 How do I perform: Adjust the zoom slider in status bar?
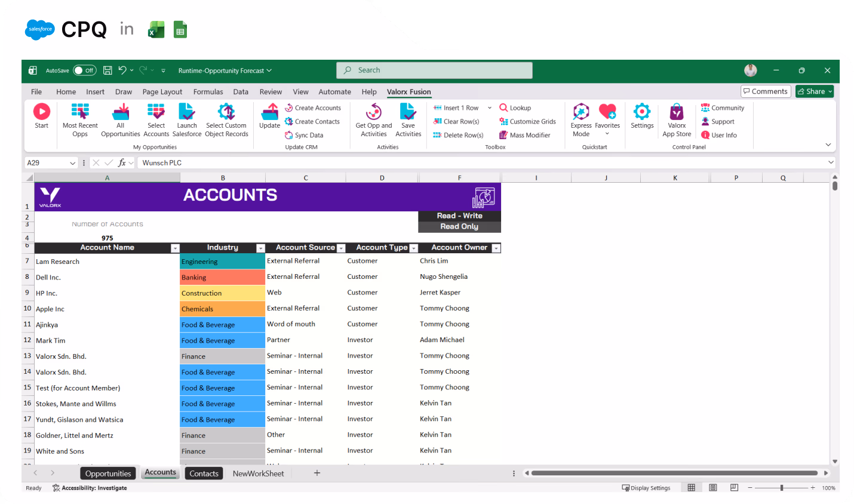pyautogui.click(x=782, y=487)
